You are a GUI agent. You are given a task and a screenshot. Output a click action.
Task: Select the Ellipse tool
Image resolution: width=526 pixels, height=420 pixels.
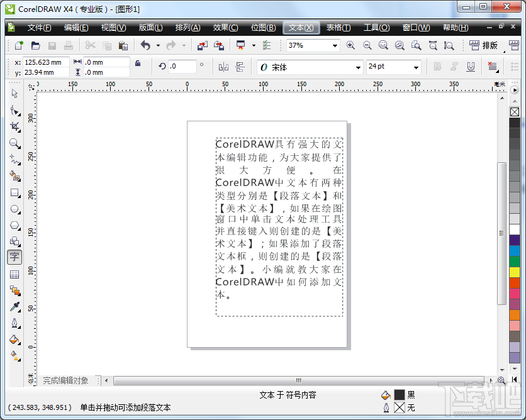(x=14, y=209)
